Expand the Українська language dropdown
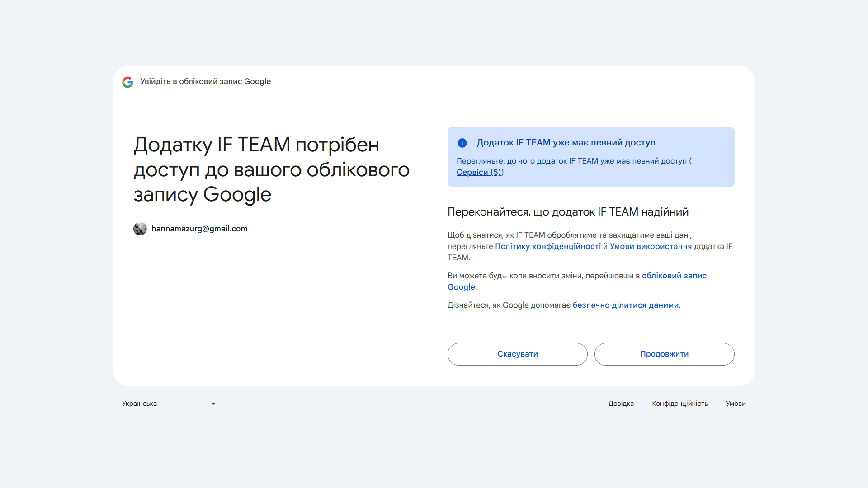Screen dimensions: 868x488 (x=169, y=404)
